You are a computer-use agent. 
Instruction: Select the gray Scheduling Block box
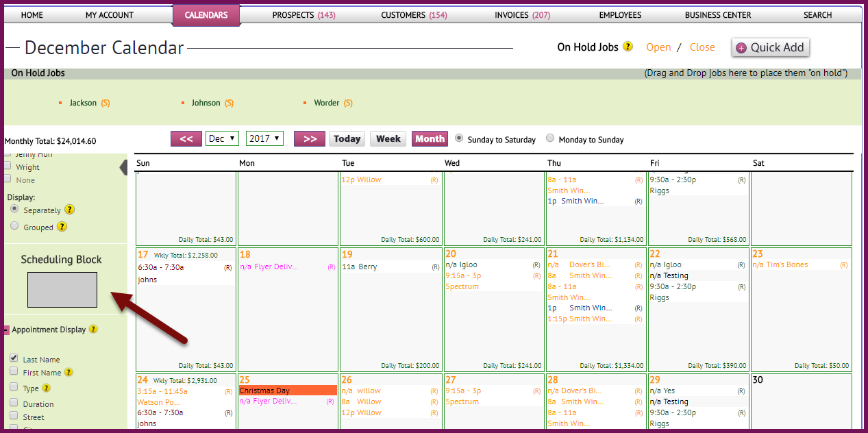click(62, 290)
